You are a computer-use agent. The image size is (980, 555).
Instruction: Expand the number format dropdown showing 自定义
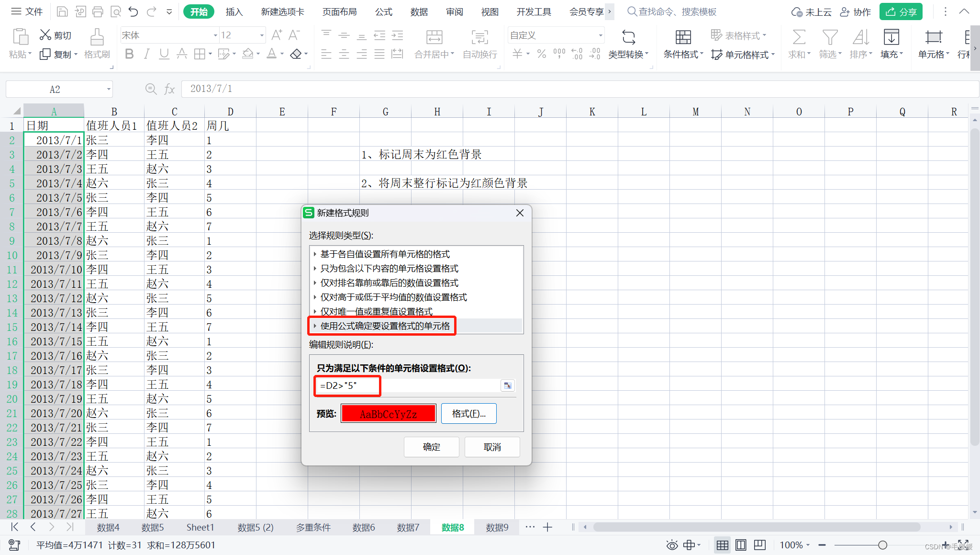click(600, 35)
